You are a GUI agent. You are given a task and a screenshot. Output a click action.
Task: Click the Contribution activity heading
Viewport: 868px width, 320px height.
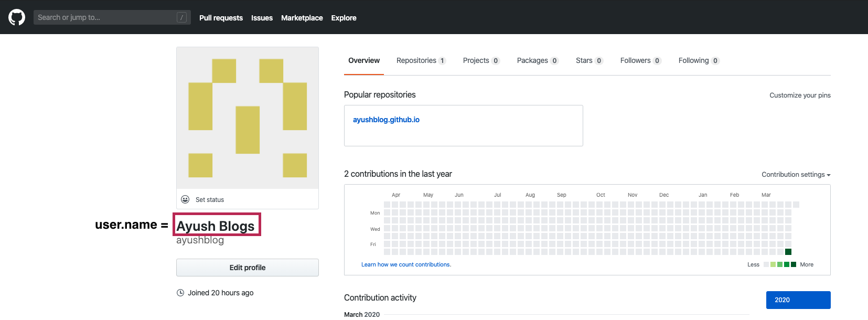tap(380, 298)
